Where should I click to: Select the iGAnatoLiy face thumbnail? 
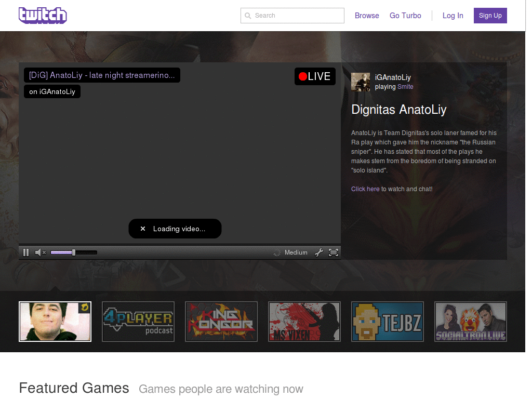(x=55, y=322)
